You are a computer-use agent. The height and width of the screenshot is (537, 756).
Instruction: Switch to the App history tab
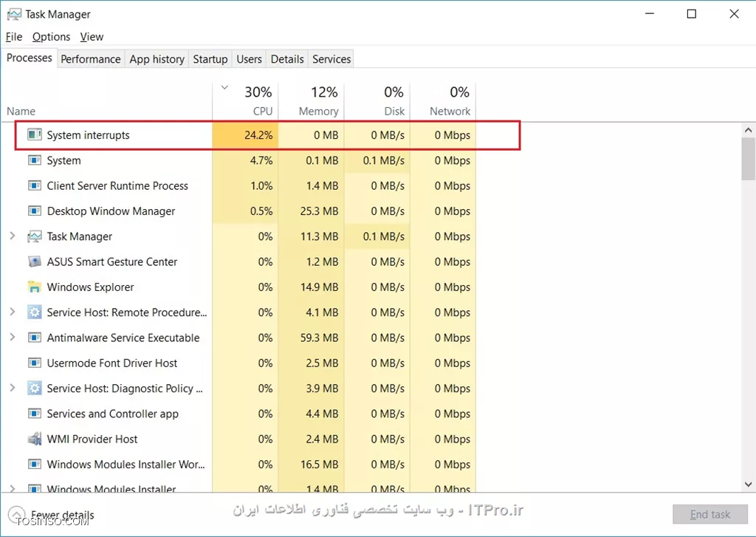coord(157,59)
